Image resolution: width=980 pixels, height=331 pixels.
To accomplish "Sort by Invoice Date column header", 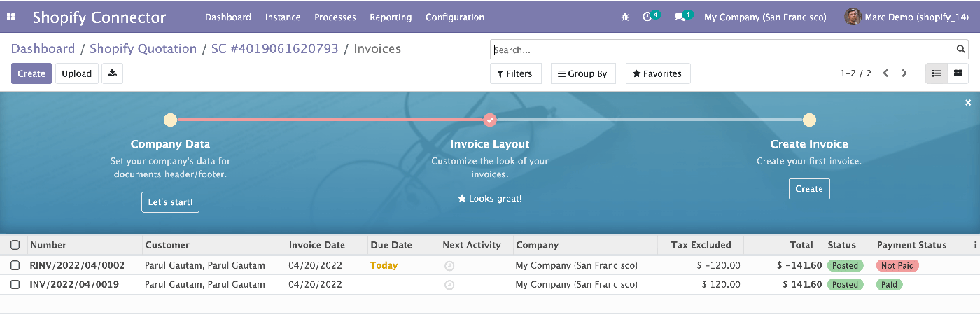I will click(327, 245).
